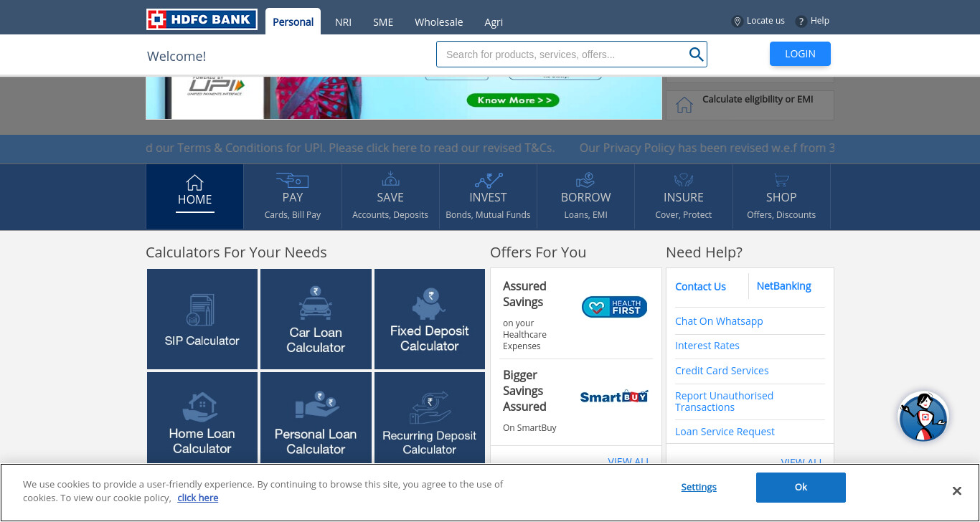Image resolution: width=980 pixels, height=522 pixels.
Task: Select the Wholesale tab
Action: [438, 22]
